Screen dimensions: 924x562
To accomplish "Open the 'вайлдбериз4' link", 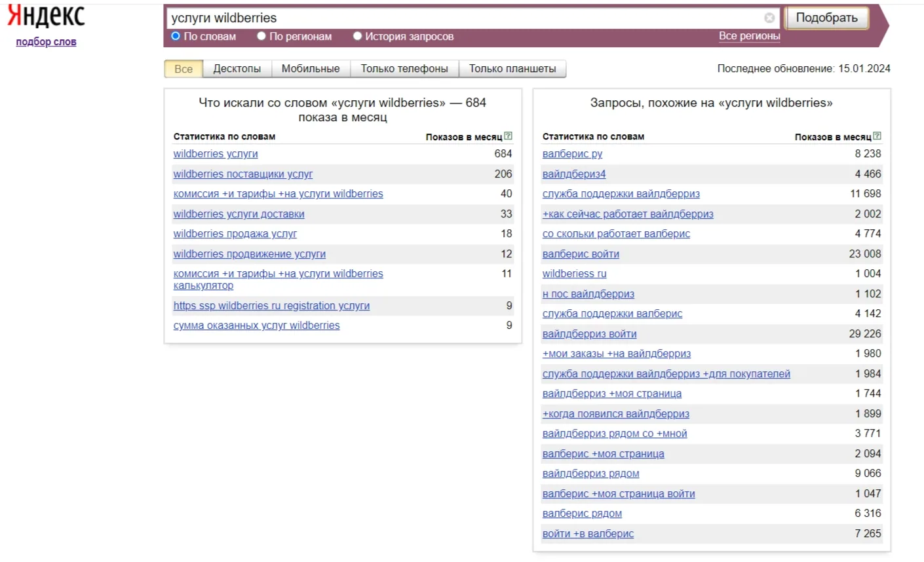I will (x=574, y=174).
